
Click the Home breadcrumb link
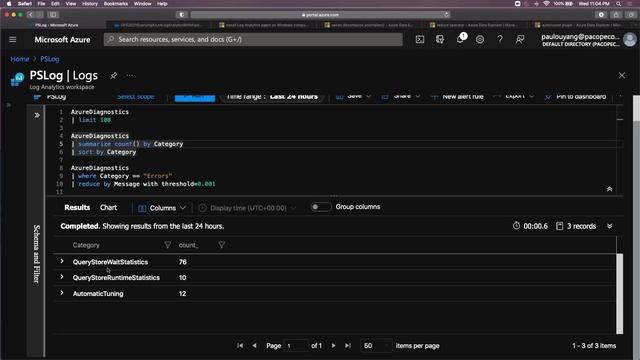20,59
